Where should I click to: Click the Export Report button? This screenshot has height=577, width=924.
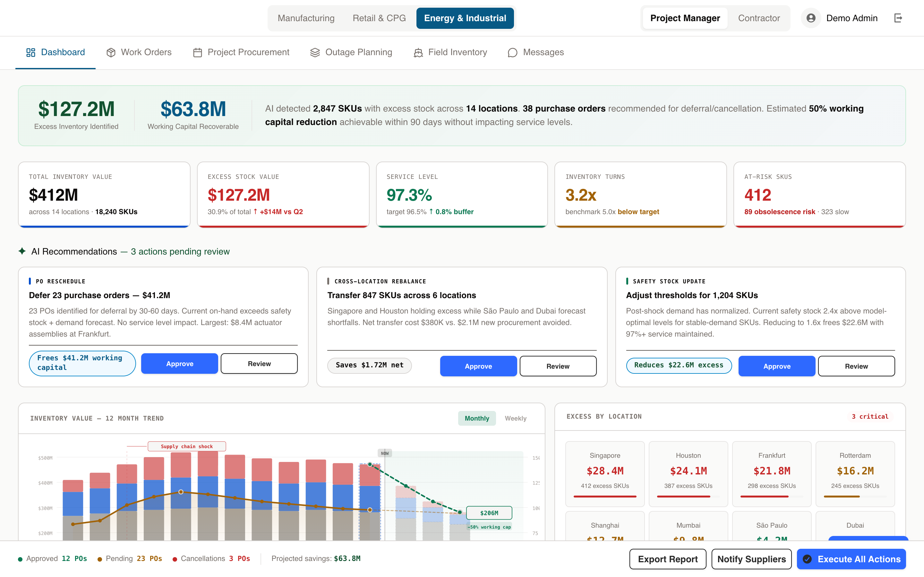[x=668, y=559]
